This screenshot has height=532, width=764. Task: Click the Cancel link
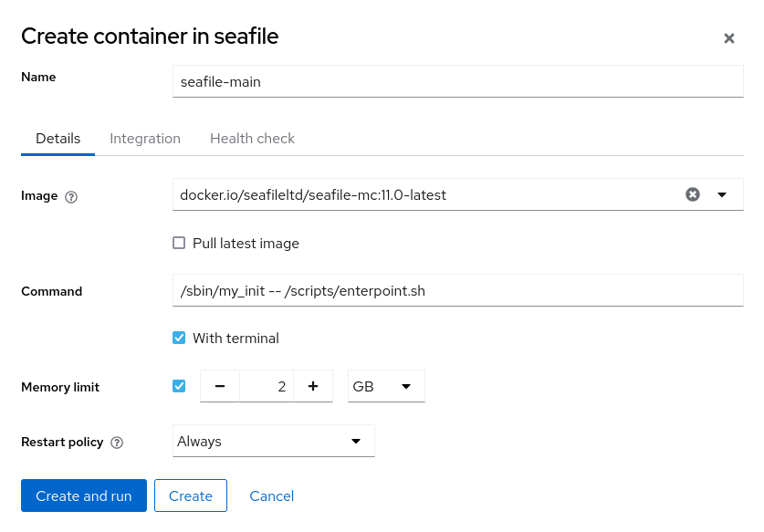tap(272, 496)
